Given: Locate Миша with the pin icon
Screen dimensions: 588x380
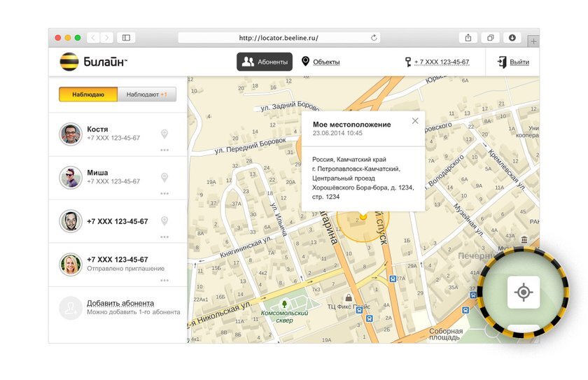Looking at the screenshot, I should (164, 177).
